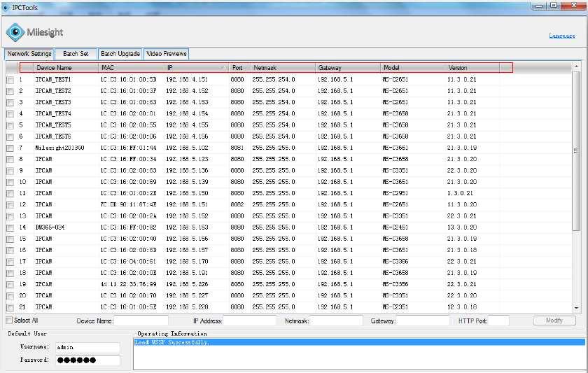Select checkbox of IPCAM_TEST3 row
The image size is (588, 373).
(10, 103)
